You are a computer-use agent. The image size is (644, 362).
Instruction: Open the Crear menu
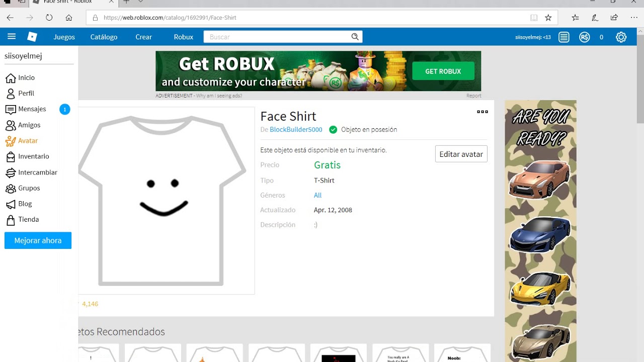click(143, 37)
